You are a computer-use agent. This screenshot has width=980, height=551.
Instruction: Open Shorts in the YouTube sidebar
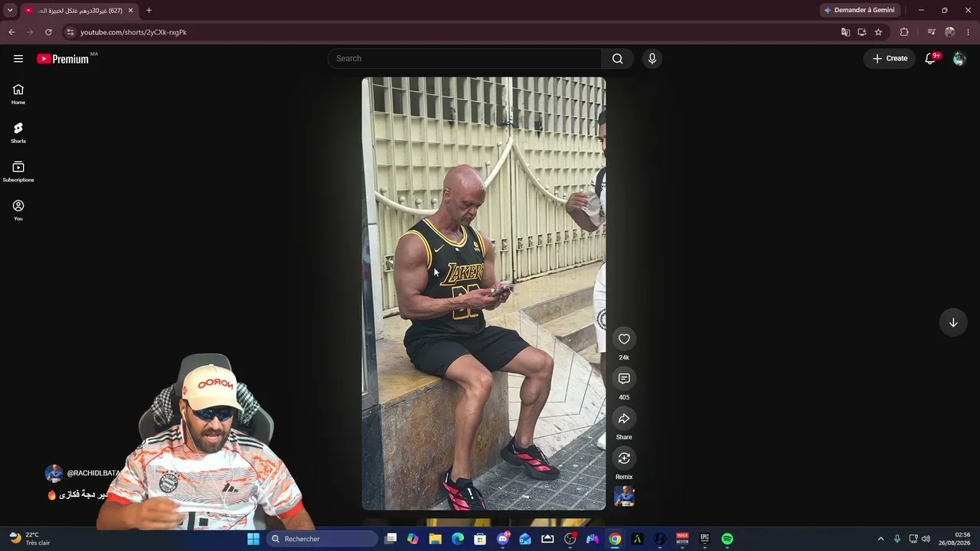tap(18, 133)
